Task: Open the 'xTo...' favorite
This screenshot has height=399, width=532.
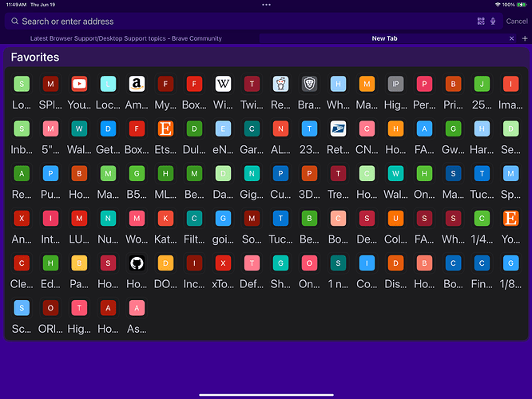Action: click(223, 263)
